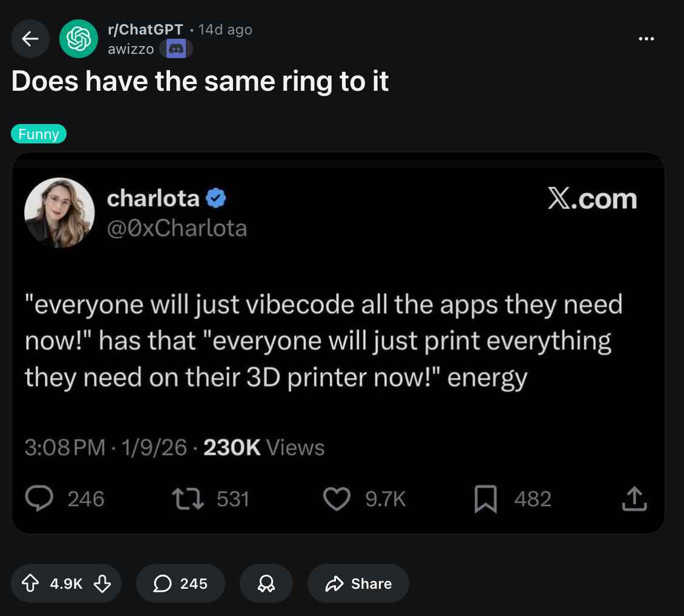
Task: Click the blue verified checkmark badge
Action: (216, 198)
